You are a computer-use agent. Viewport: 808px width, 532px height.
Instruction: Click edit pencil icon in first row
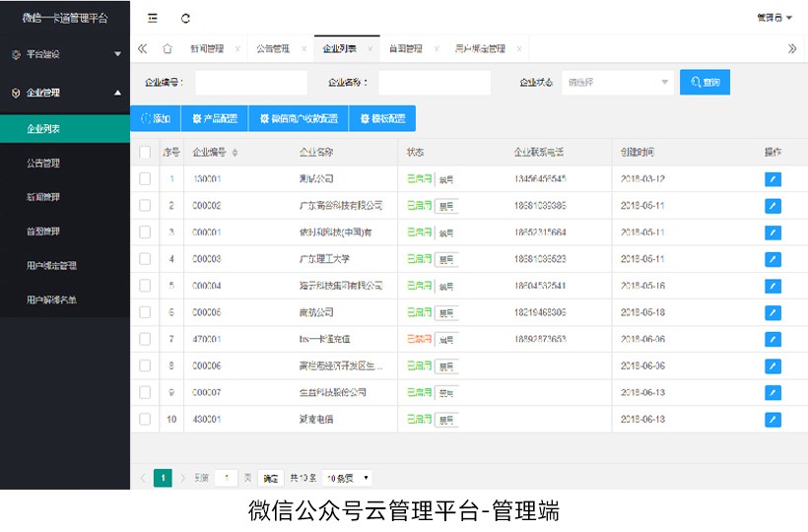point(773,179)
